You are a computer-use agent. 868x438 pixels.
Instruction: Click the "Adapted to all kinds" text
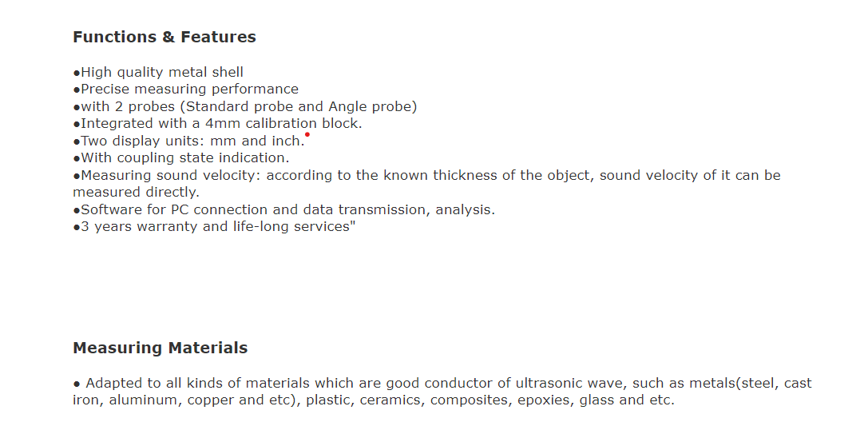tap(145, 383)
